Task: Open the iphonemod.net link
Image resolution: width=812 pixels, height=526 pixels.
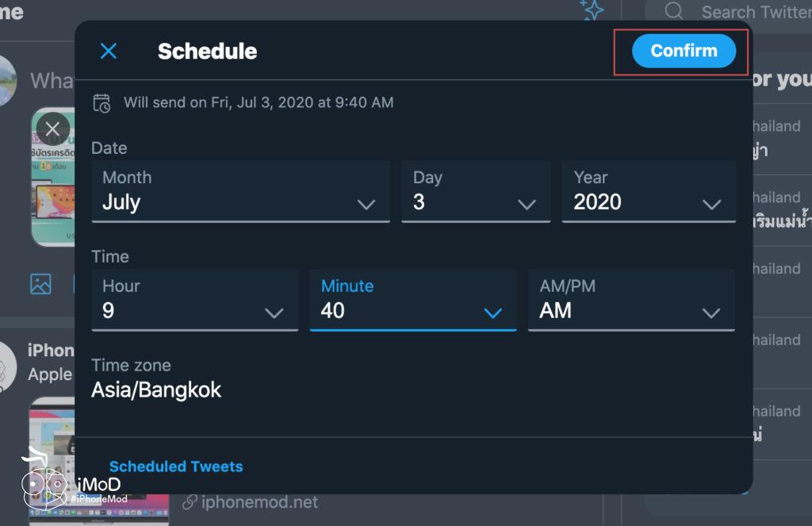Action: coord(259,502)
